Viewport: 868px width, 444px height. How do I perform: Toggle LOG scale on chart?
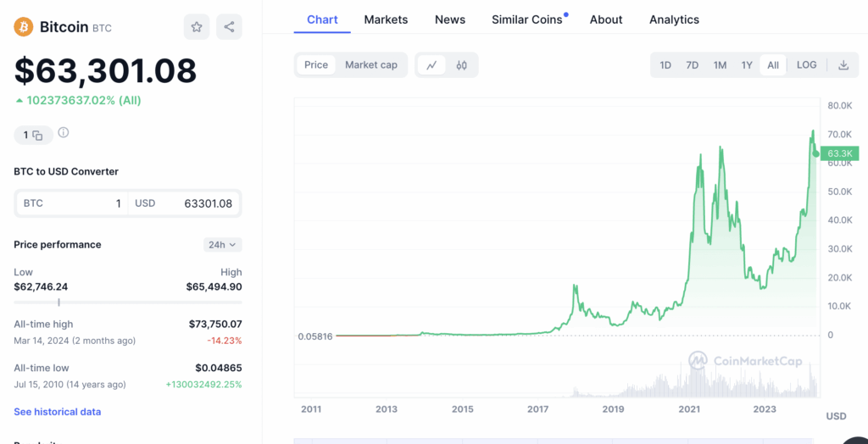tap(807, 65)
